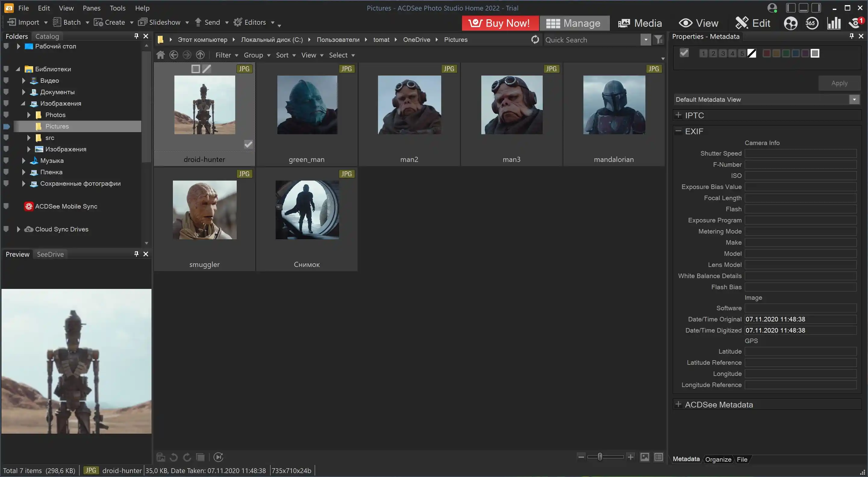Rotate right using the bottom toolbar icon

pos(187,457)
